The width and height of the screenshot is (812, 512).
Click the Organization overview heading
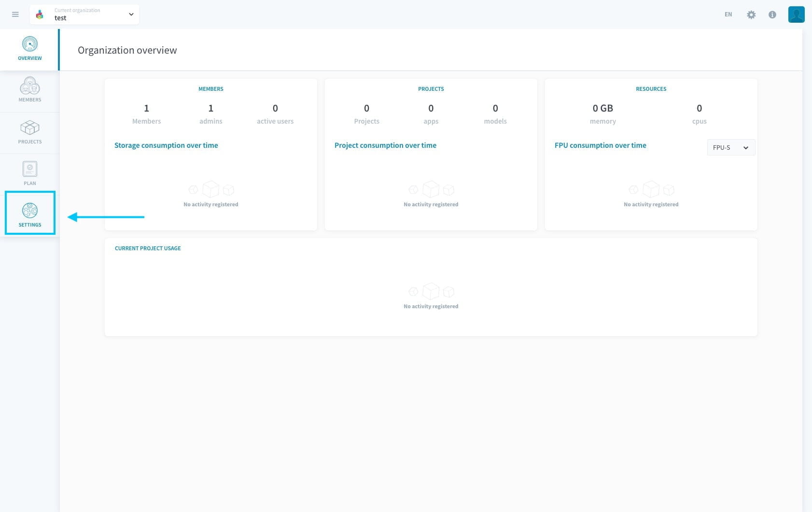(x=127, y=50)
